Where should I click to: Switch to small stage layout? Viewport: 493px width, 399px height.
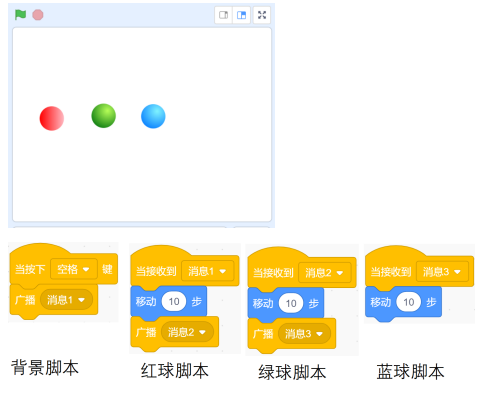tap(223, 15)
